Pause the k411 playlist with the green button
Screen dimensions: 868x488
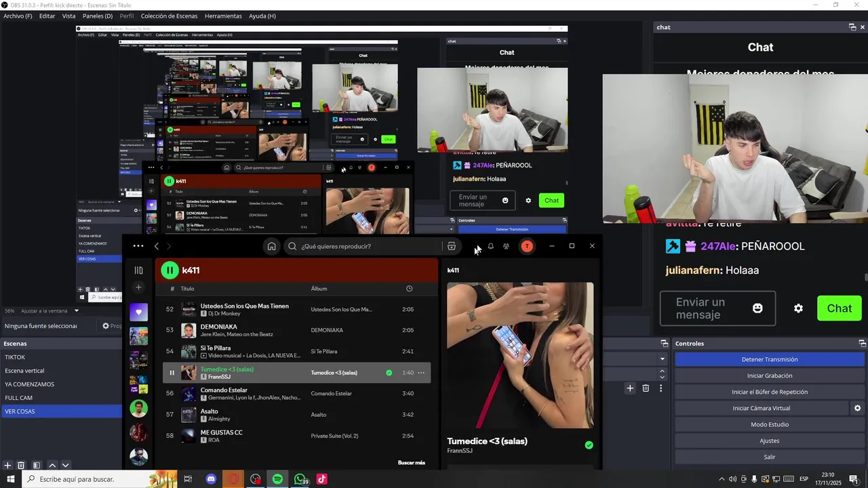170,270
